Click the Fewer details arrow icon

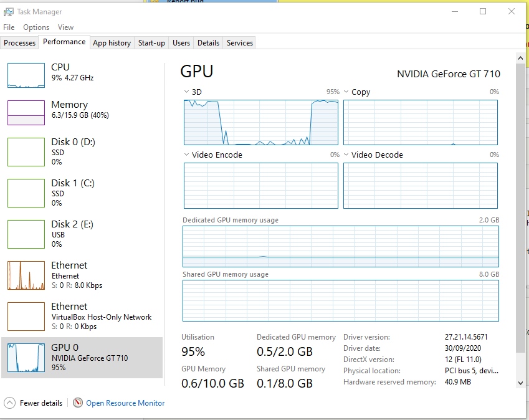point(9,403)
